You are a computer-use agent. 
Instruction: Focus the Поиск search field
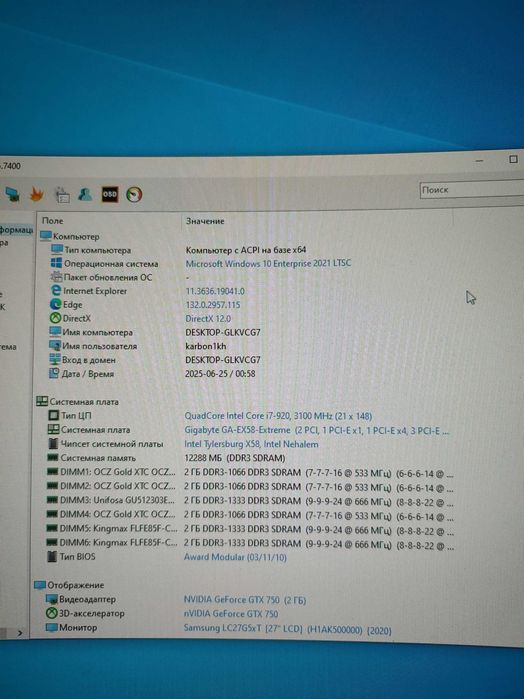pyautogui.click(x=471, y=190)
